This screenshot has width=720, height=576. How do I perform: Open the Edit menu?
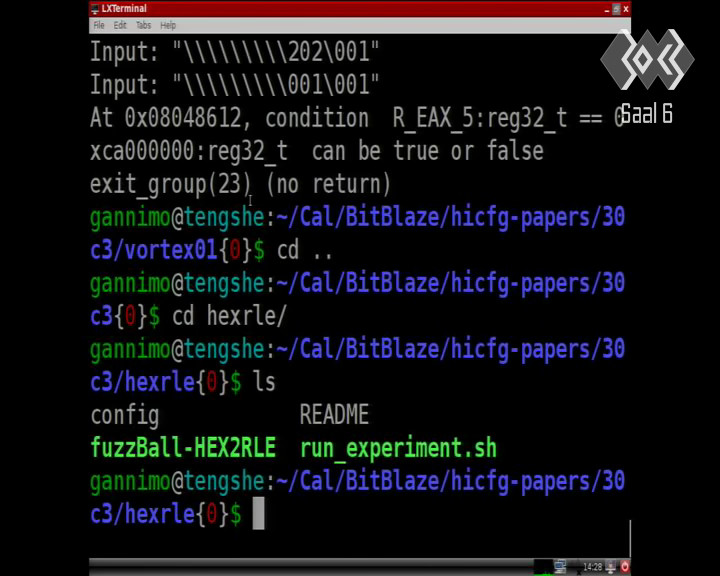point(120,25)
